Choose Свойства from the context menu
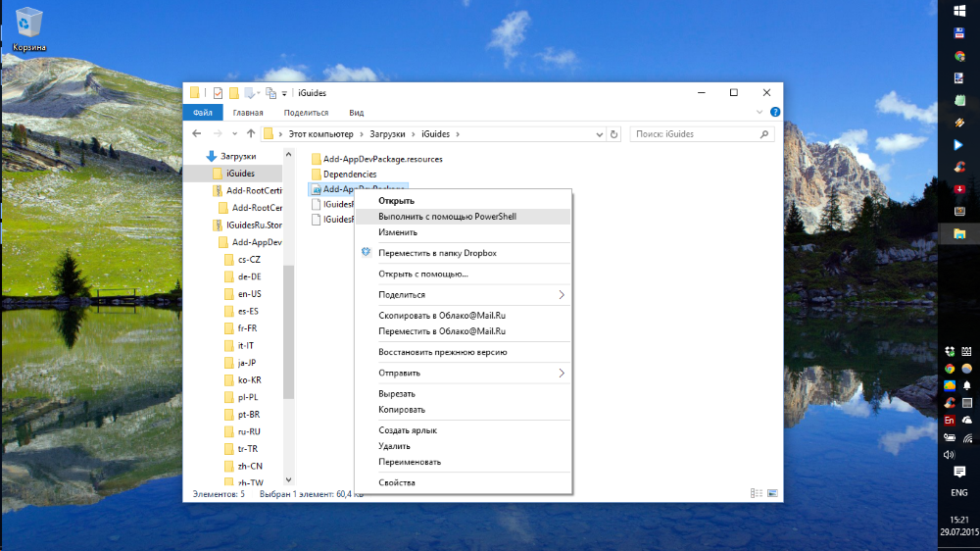Viewport: 980px width, 551px height. (x=397, y=482)
